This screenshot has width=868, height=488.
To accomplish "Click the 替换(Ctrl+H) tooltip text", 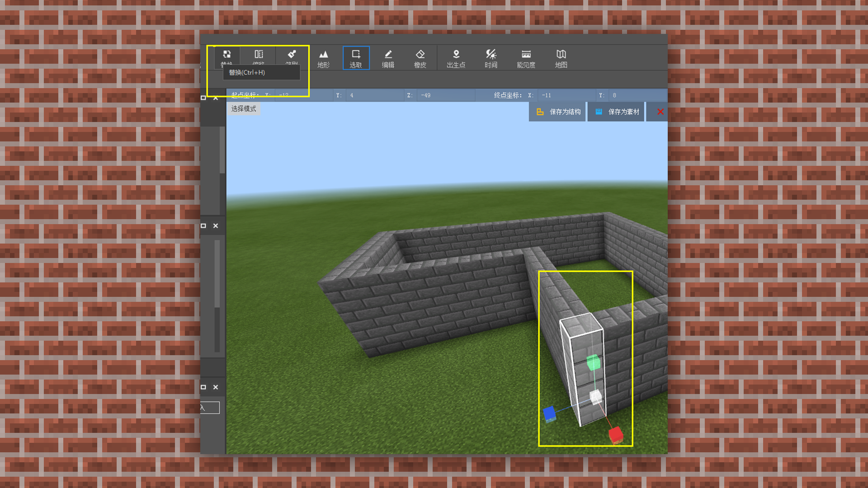I will 247,72.
